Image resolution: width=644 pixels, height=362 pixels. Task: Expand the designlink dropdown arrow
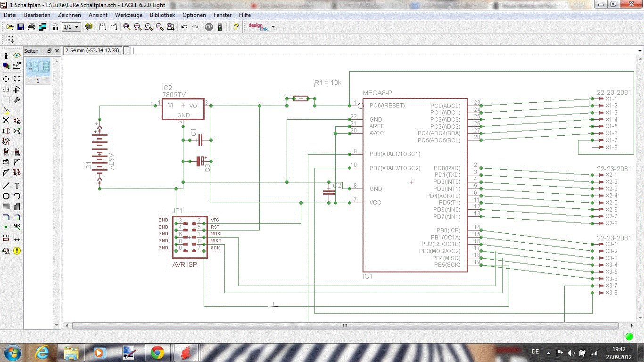click(x=273, y=27)
